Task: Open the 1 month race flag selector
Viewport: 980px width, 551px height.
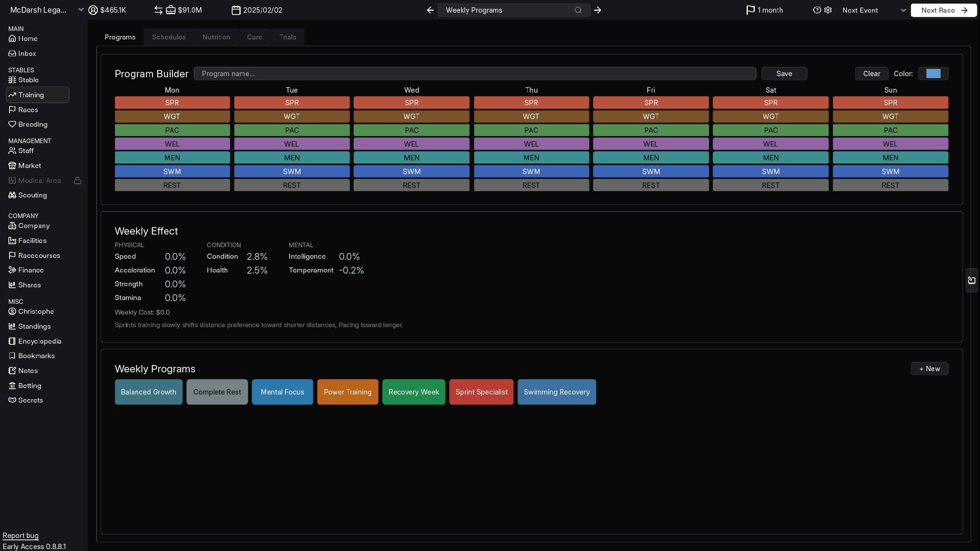Action: 764,10
